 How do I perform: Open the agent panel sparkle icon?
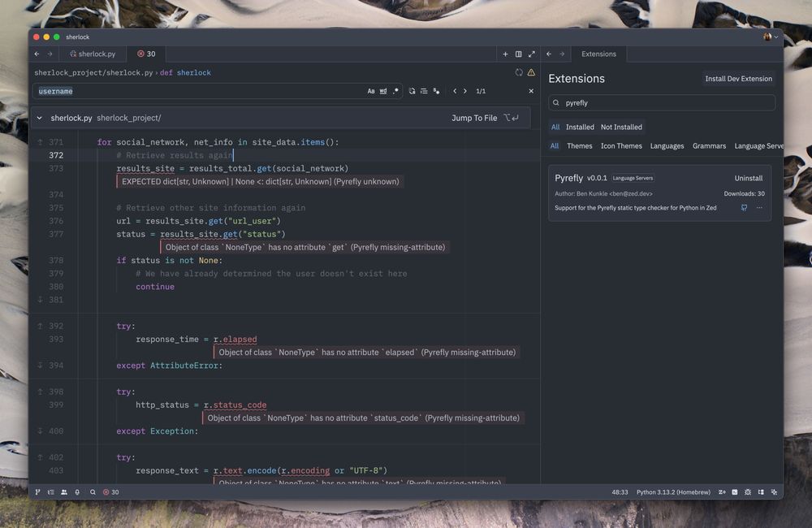pos(774,492)
